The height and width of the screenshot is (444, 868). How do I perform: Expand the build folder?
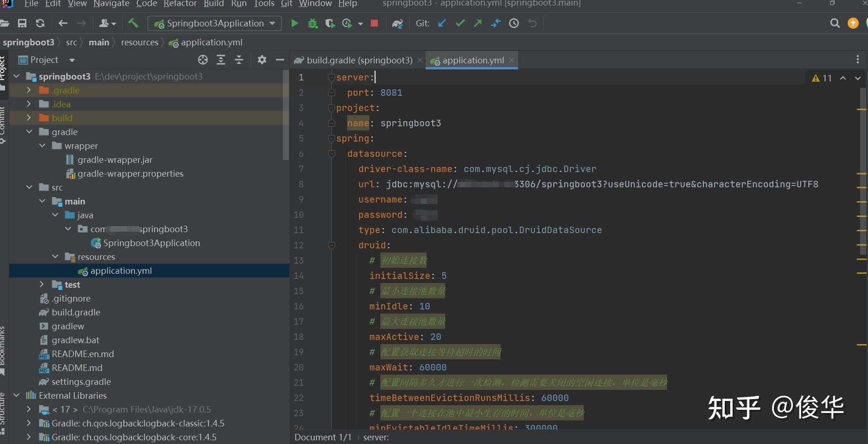click(29, 118)
